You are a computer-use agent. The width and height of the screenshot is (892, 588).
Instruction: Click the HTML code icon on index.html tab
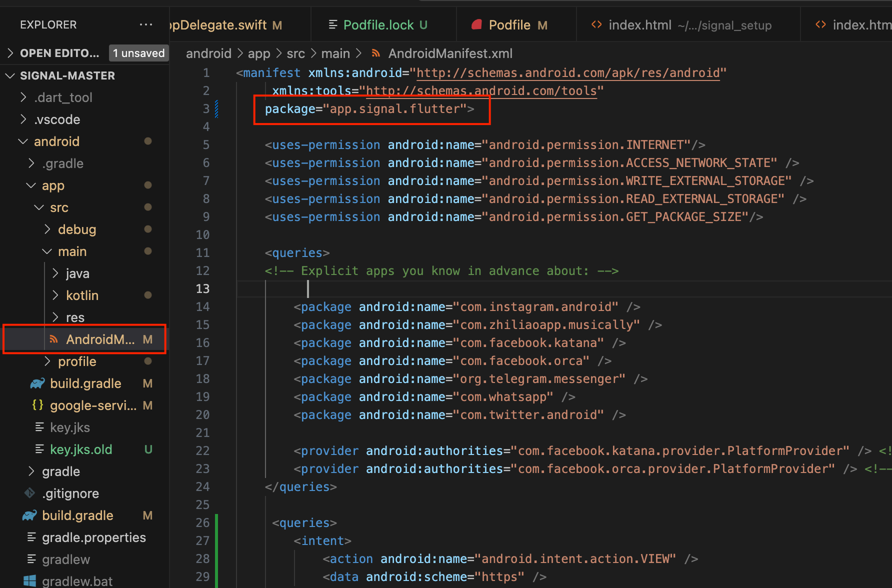596,24
